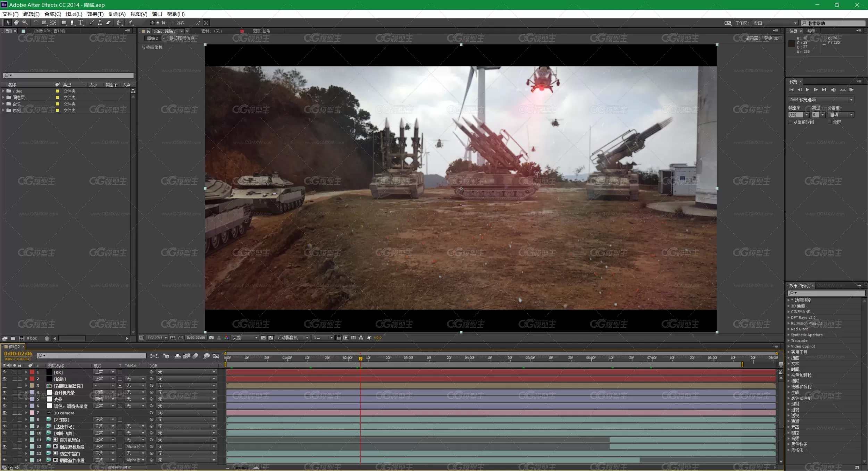This screenshot has height=471, width=868.
Task: Select the Rotation tool
Action: (35, 23)
